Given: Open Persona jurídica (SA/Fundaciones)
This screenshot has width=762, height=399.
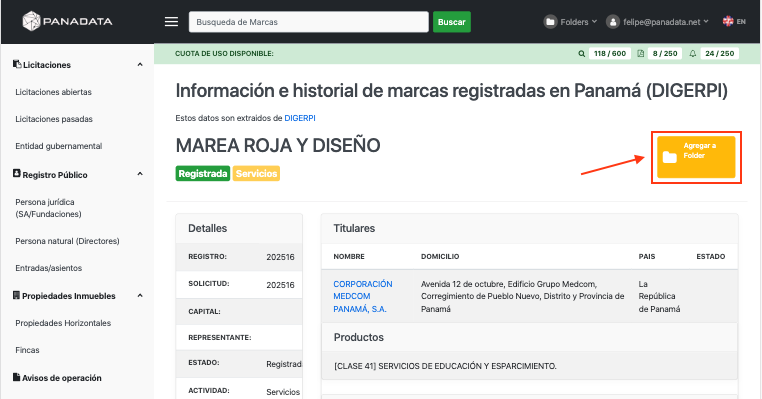Looking at the screenshot, I should pyautogui.click(x=48, y=208).
